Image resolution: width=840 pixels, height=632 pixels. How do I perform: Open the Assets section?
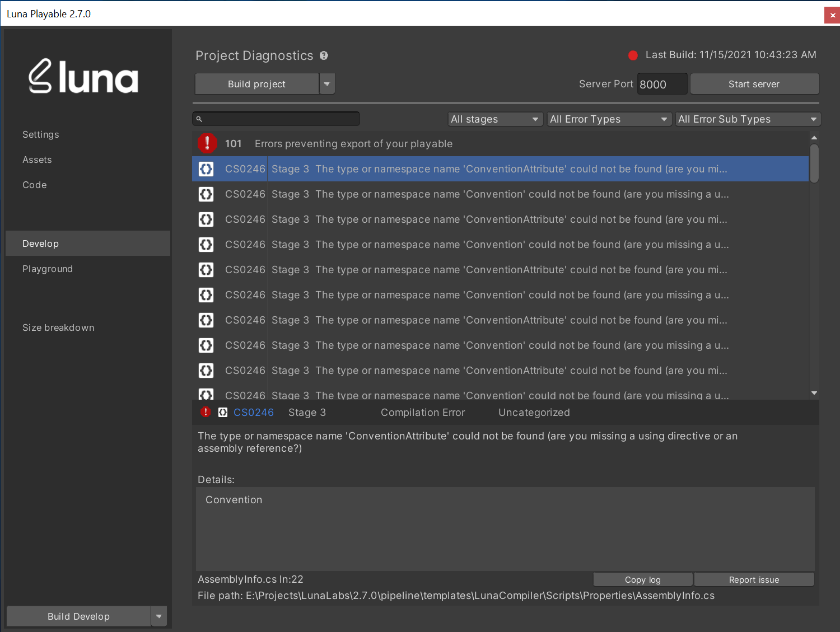37,160
